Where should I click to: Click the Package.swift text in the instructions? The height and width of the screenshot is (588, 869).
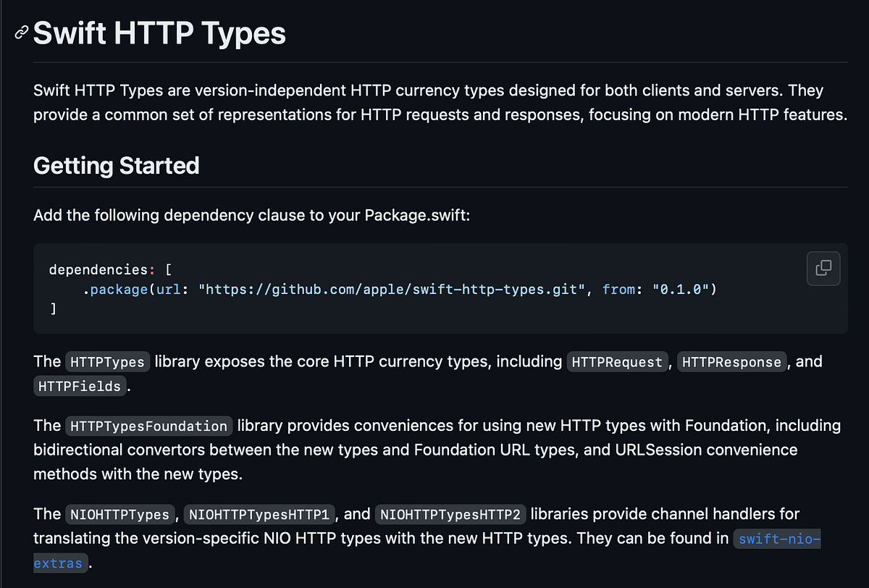pyautogui.click(x=416, y=215)
